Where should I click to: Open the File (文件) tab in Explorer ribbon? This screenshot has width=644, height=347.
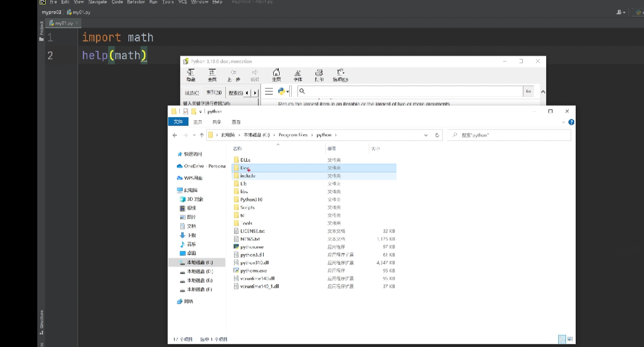[178, 122]
